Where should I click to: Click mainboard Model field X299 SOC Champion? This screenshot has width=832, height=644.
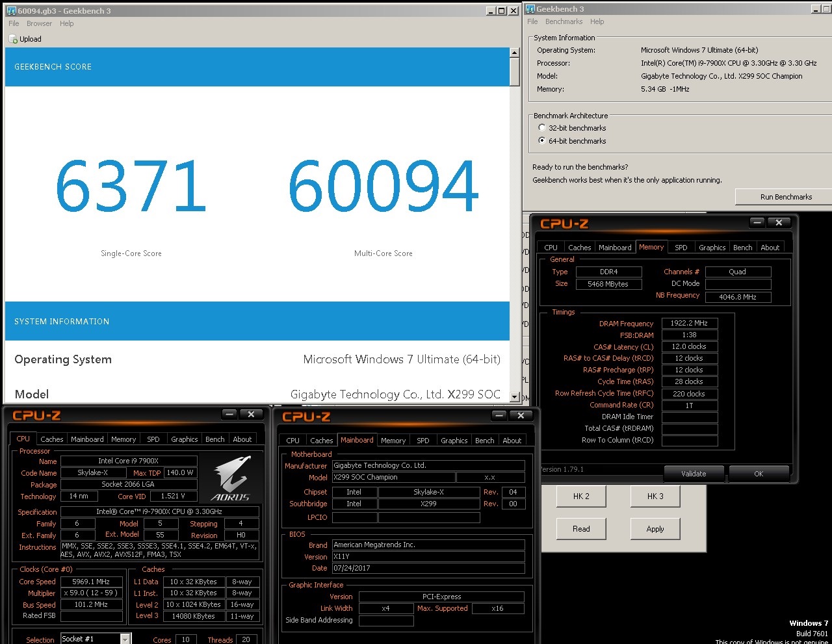[394, 477]
